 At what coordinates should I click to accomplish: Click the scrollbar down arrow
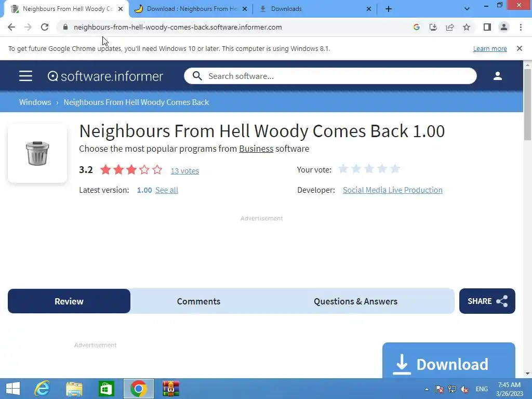(x=527, y=374)
